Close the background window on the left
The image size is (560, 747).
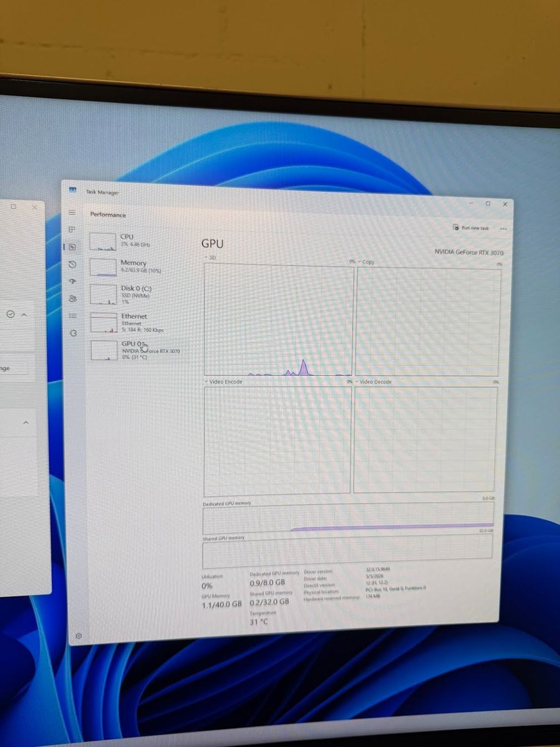point(34,207)
